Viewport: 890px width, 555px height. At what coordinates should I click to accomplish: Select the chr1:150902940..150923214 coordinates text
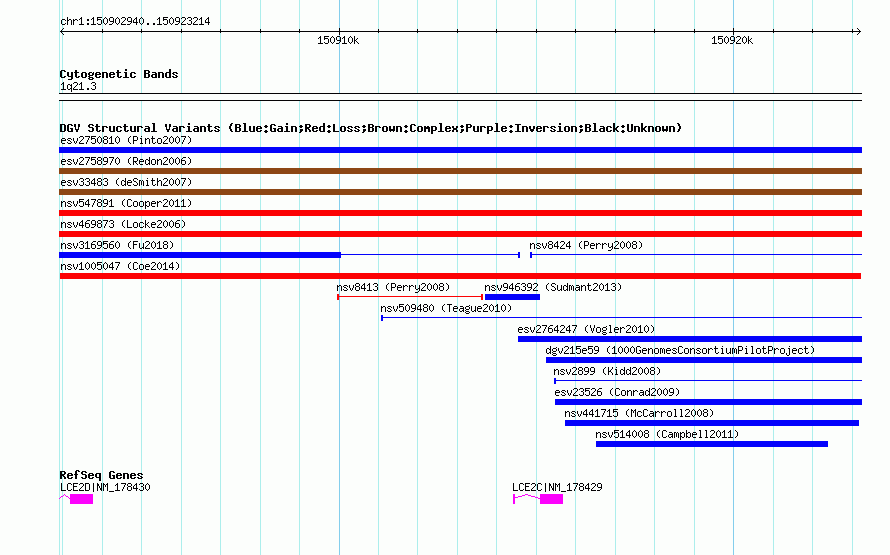click(x=135, y=22)
